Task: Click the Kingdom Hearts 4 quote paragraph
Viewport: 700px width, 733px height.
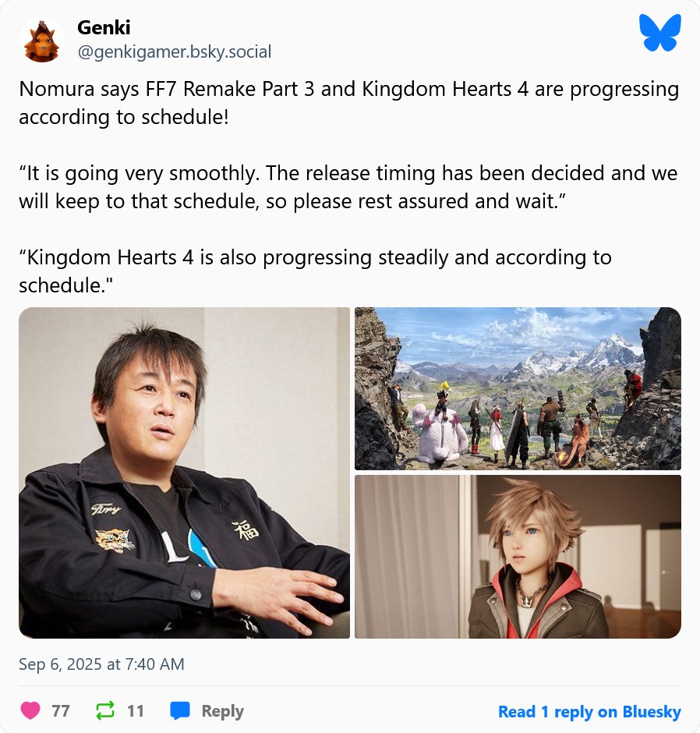Action: pos(315,271)
